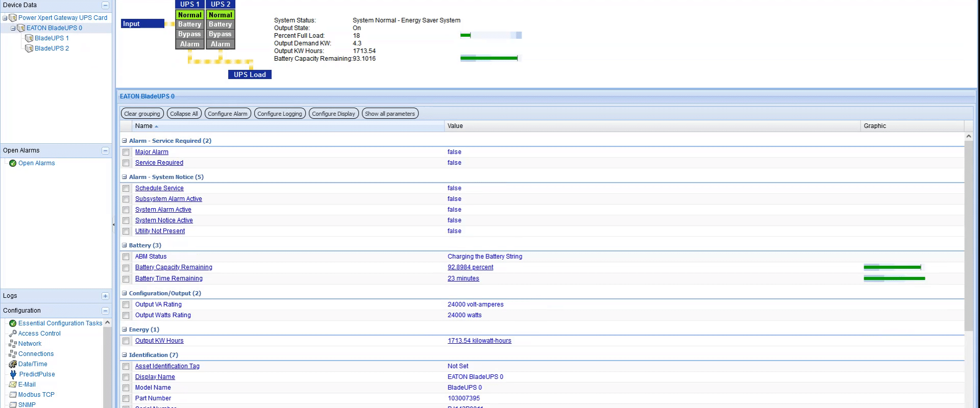The width and height of the screenshot is (980, 408).
Task: Check the Output KW Hours checkbox
Action: click(126, 341)
